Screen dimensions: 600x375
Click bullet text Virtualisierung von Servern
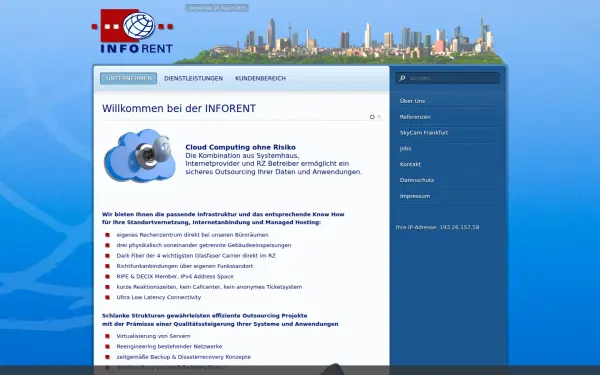(153, 336)
